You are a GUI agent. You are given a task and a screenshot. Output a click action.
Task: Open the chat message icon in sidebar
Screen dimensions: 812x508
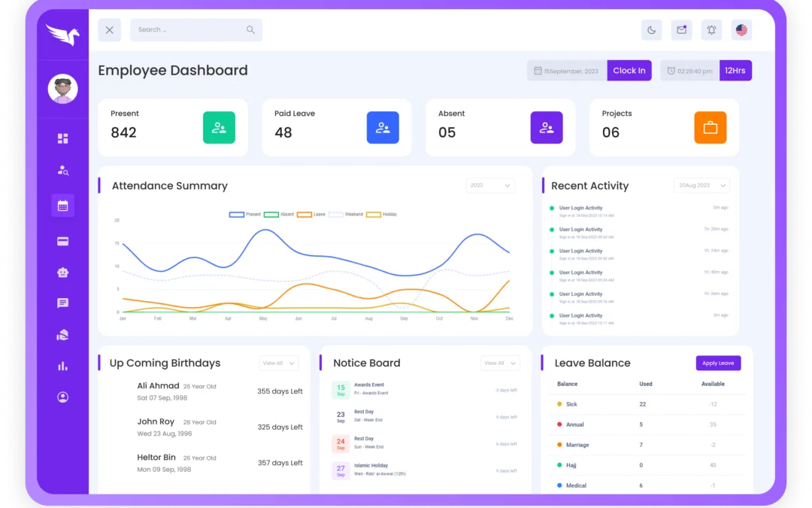click(62, 303)
